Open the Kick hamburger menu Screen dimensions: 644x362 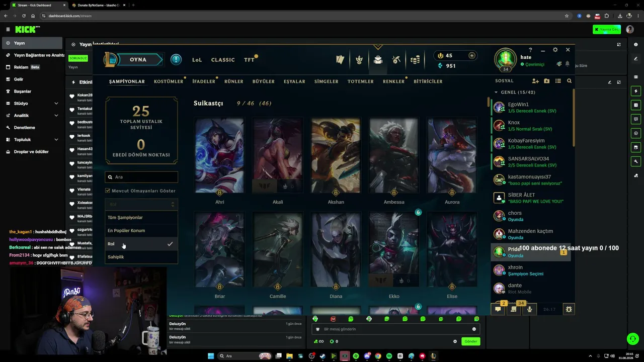click(x=8, y=30)
